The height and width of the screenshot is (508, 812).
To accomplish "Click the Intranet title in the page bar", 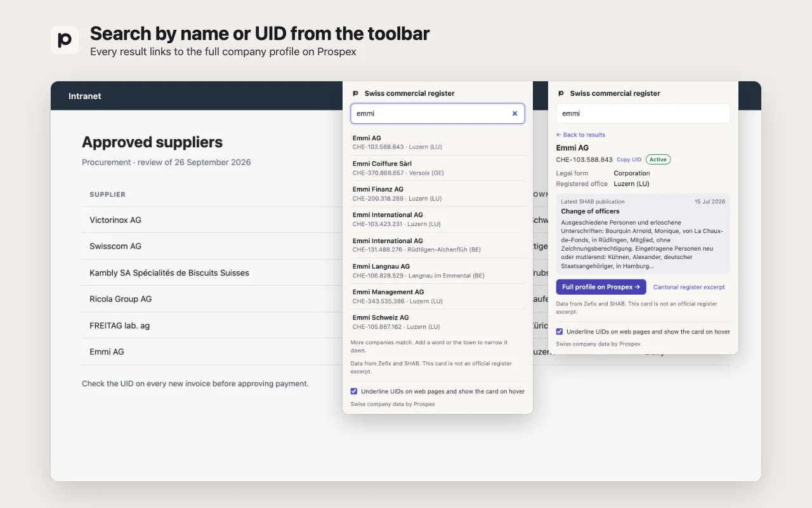I will (x=85, y=96).
